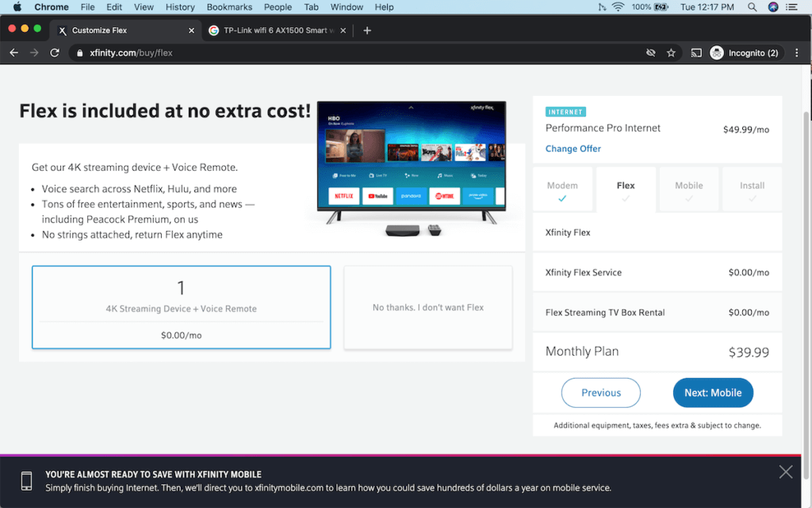The height and width of the screenshot is (508, 812).
Task: Click the $49.99/mo price
Action: click(745, 129)
